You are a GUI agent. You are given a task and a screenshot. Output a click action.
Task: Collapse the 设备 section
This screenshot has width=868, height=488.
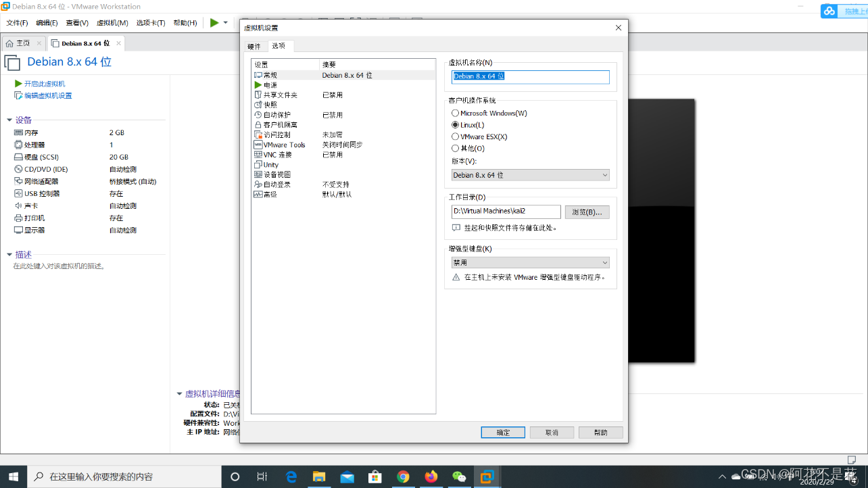tap(9, 120)
